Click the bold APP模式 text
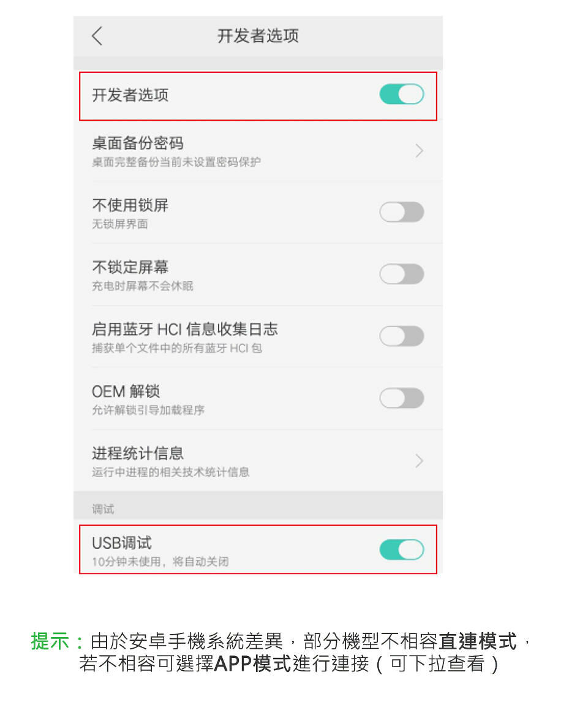This screenshot has width=588, height=710. (252, 663)
